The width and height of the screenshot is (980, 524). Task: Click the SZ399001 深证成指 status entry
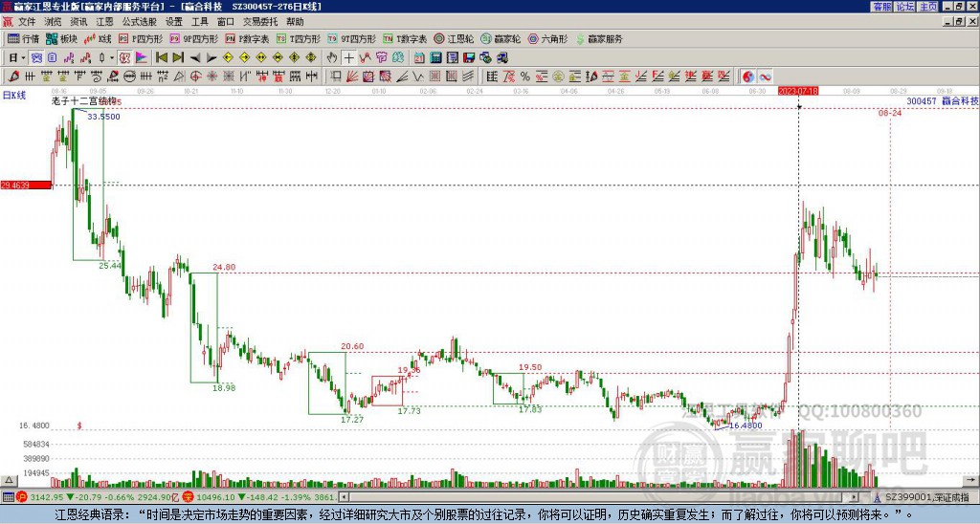pos(926,497)
